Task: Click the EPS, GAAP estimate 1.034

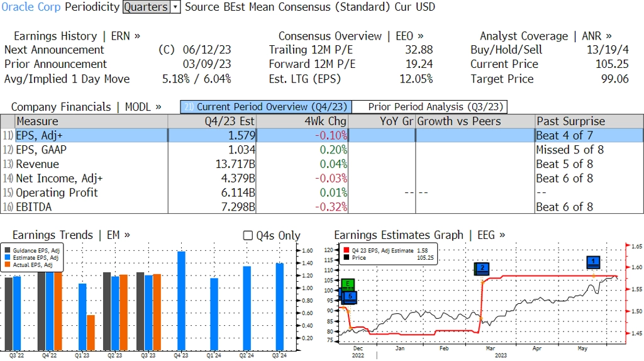Action: click(x=241, y=150)
